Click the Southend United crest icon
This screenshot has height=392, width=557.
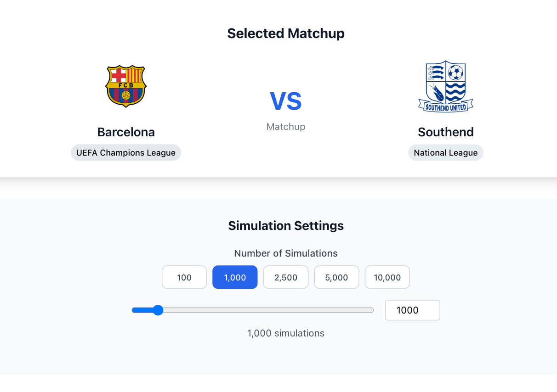(x=446, y=86)
